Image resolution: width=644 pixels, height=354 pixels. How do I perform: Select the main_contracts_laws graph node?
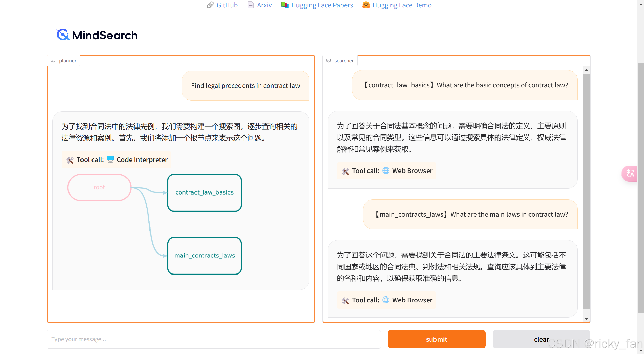pos(204,256)
